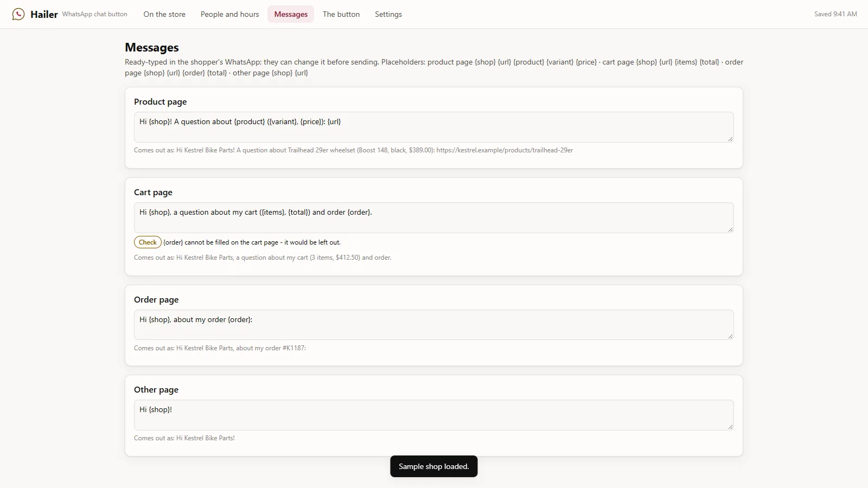Grab the Product page textarea resize handle

tap(730, 139)
